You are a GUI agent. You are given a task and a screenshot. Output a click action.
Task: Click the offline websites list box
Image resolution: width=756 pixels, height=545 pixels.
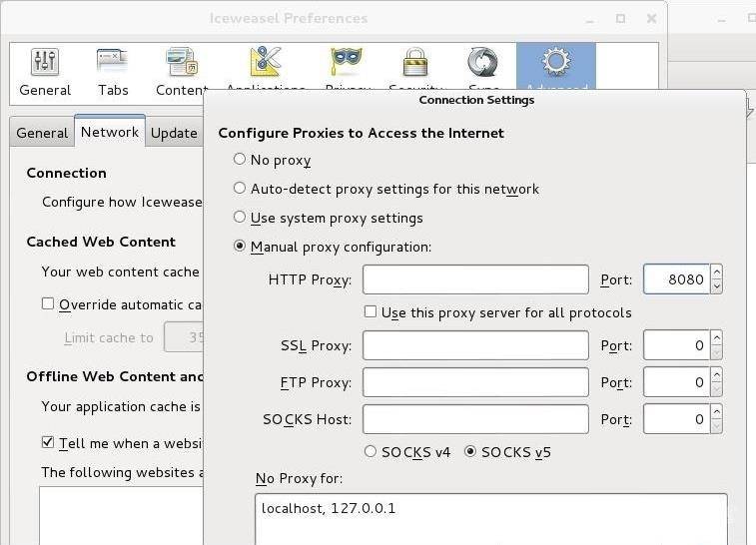click(x=121, y=516)
